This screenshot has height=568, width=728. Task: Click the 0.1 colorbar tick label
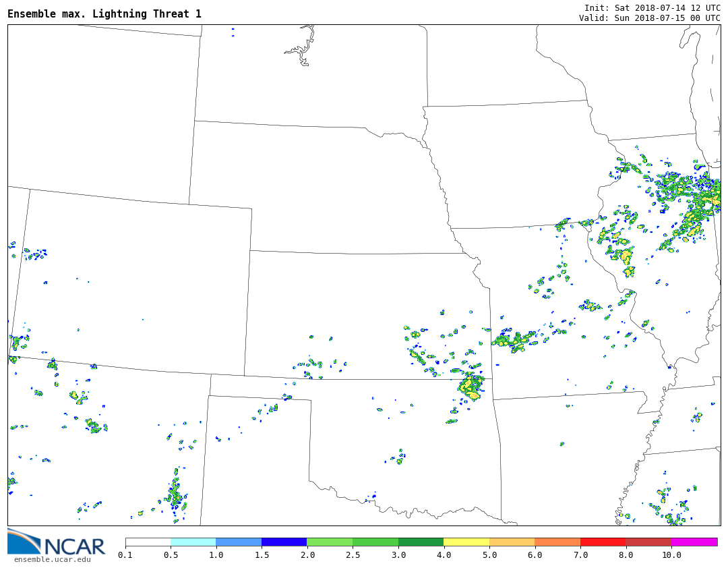125,555
